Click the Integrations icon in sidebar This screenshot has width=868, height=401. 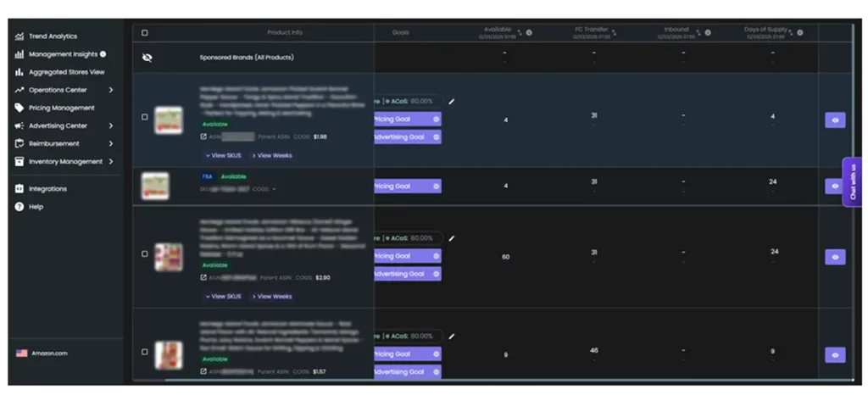19,189
